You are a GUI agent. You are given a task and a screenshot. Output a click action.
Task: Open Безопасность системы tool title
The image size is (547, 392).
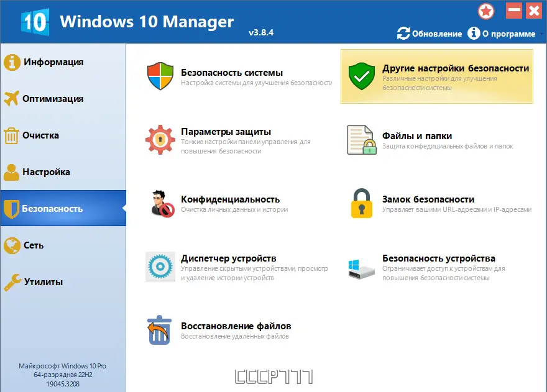pyautogui.click(x=232, y=73)
